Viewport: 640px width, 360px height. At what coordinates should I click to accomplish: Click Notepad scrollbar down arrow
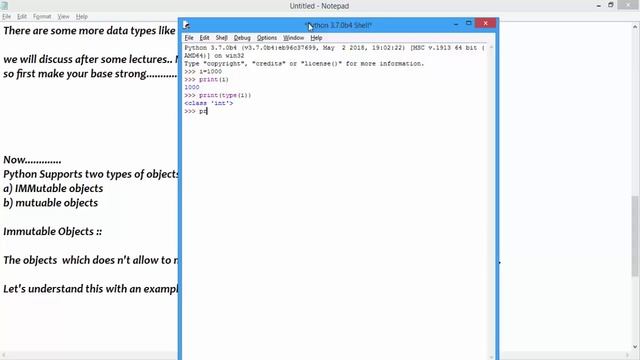[635, 347]
